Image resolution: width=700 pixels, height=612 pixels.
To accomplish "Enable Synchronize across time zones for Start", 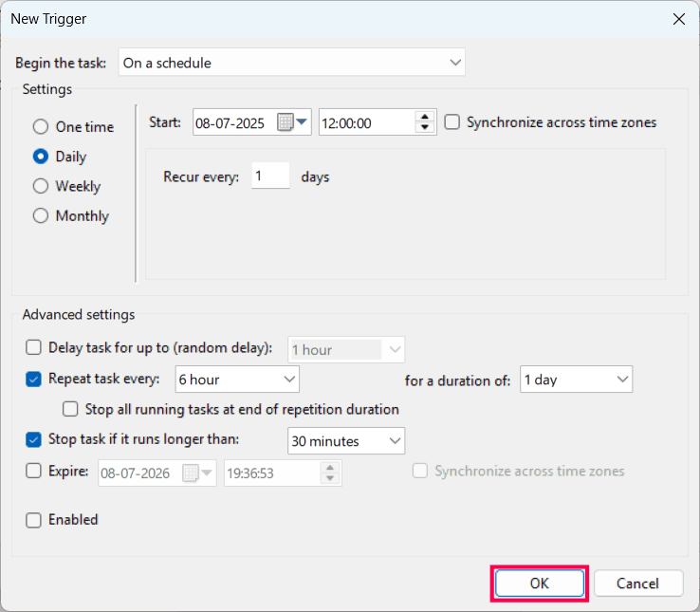I will 452,122.
